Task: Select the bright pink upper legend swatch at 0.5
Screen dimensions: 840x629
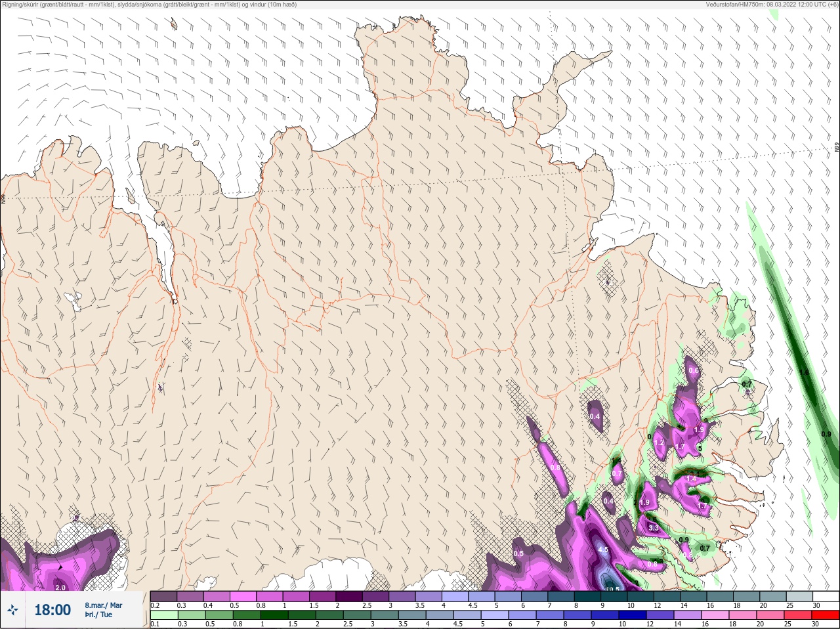Action: (x=243, y=596)
